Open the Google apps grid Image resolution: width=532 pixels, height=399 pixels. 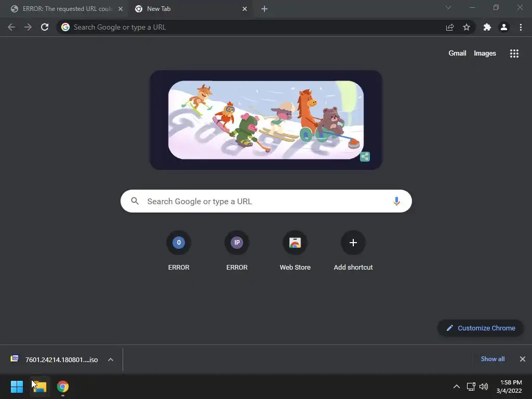[x=514, y=54]
